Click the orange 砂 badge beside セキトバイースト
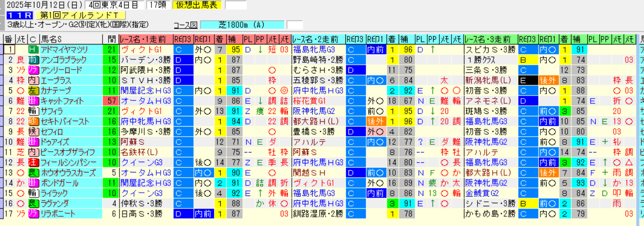The width and height of the screenshot is (644, 226). (33, 122)
